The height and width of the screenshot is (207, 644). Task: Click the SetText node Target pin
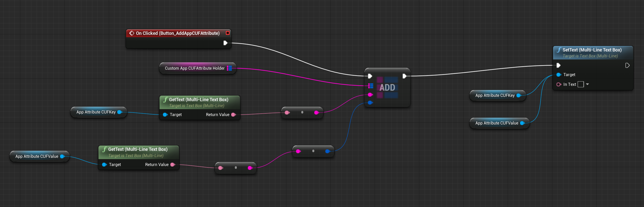pyautogui.click(x=559, y=75)
